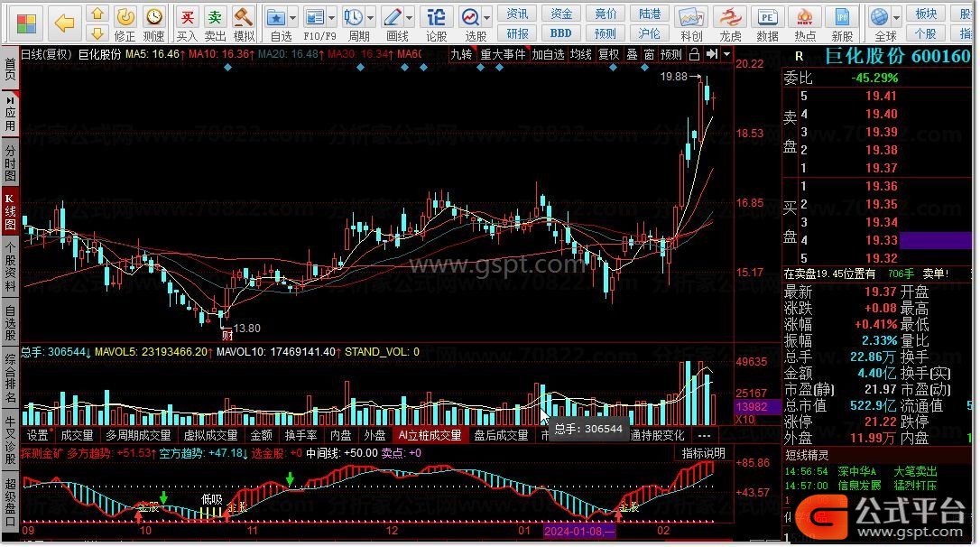Expand more indicator tabs via the ellipsis
Image resolution: width=980 pixels, height=547 pixels.
point(705,435)
